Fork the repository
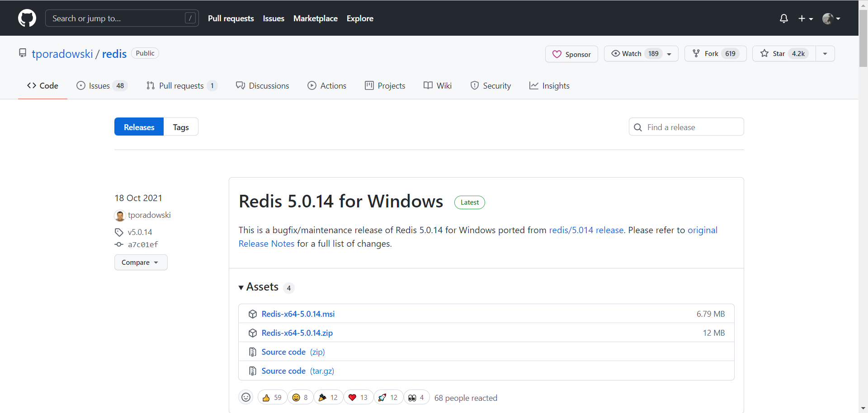 (x=715, y=54)
